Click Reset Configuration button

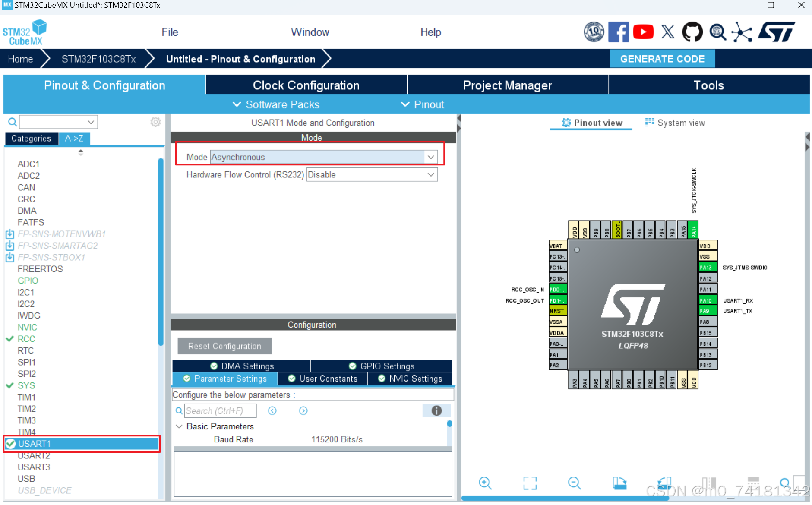click(224, 346)
